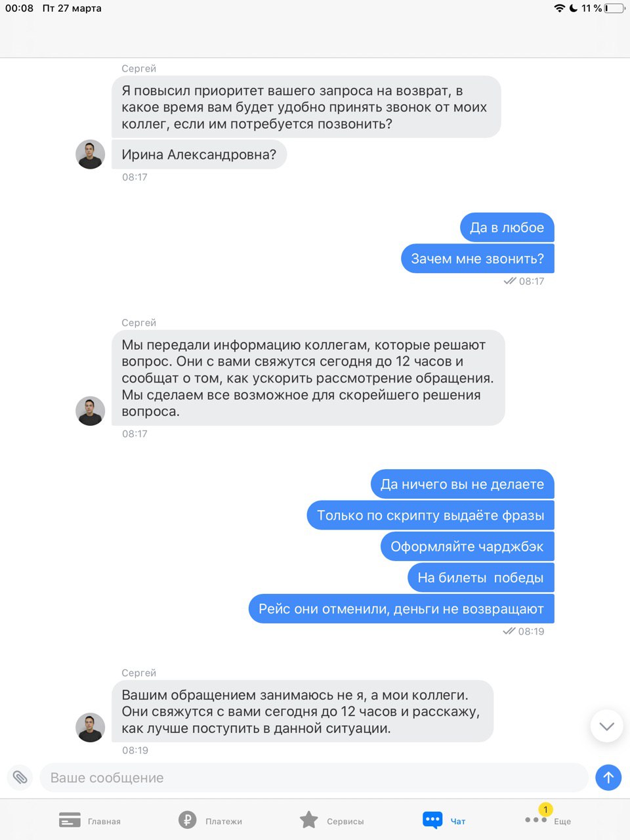Select the Чат tab icon
The image size is (630, 840).
[x=432, y=820]
